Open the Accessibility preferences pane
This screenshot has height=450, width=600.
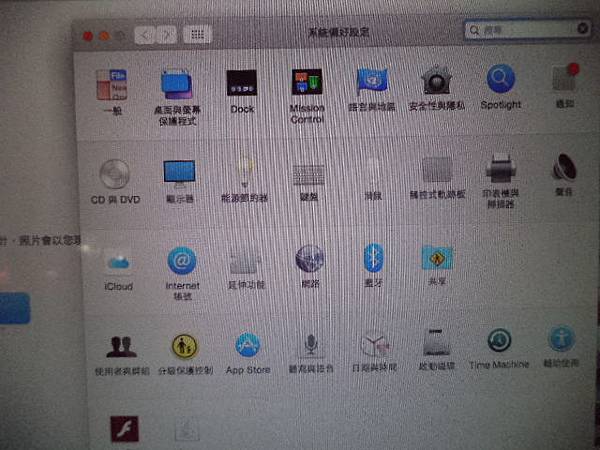coord(561,338)
